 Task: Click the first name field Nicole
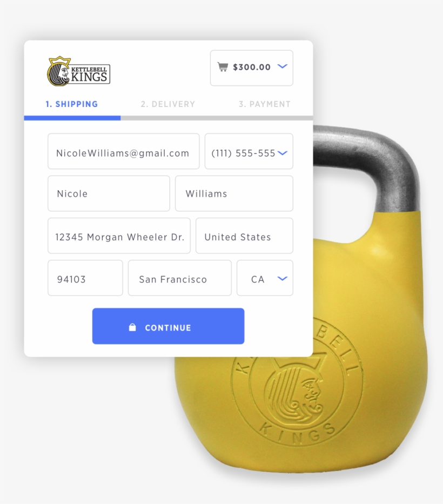tap(109, 193)
